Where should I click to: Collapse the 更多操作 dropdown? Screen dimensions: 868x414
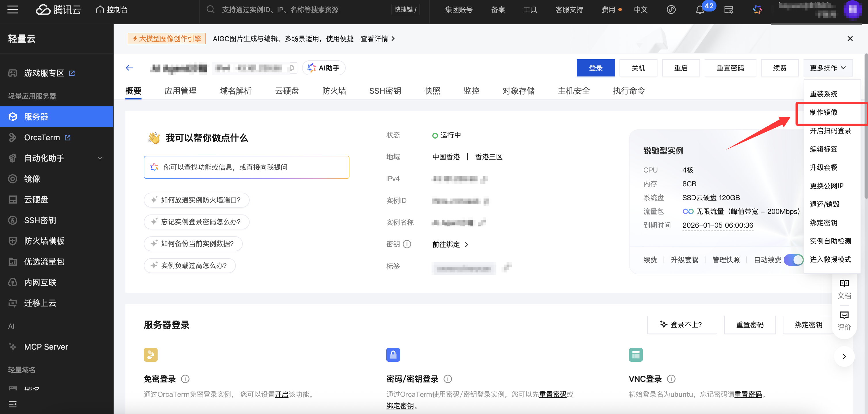(x=828, y=68)
